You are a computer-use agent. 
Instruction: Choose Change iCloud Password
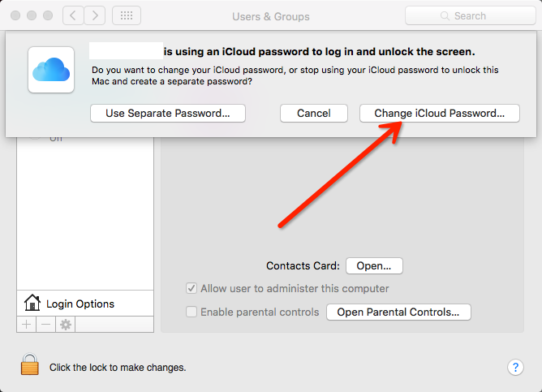point(439,114)
